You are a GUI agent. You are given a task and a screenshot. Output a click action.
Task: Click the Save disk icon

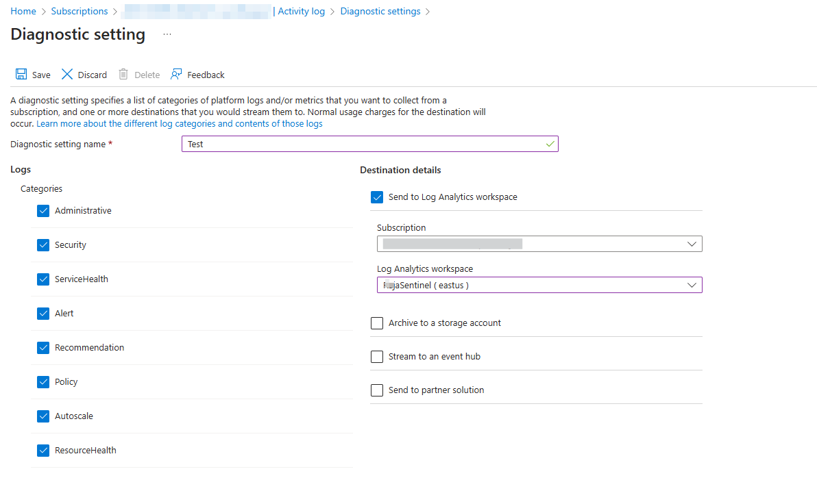click(21, 75)
